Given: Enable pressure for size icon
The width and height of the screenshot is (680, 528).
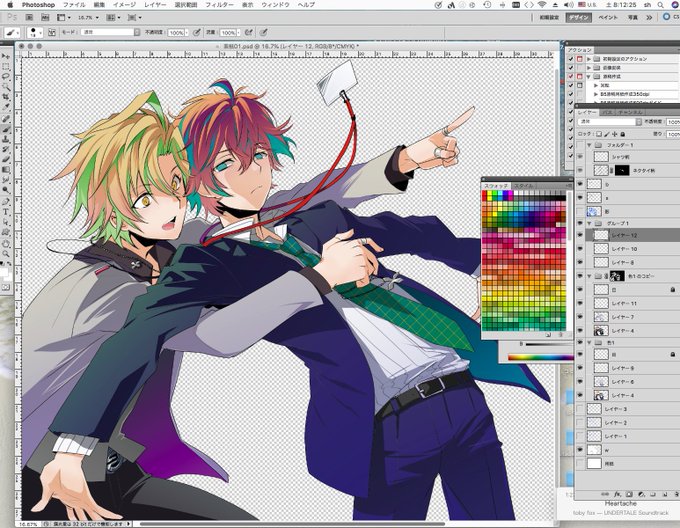Looking at the screenshot, I should pos(263,32).
